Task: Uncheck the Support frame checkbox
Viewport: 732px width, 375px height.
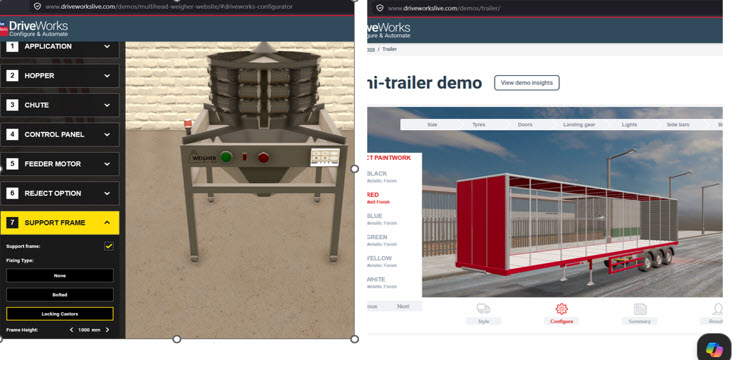Action: (x=109, y=246)
